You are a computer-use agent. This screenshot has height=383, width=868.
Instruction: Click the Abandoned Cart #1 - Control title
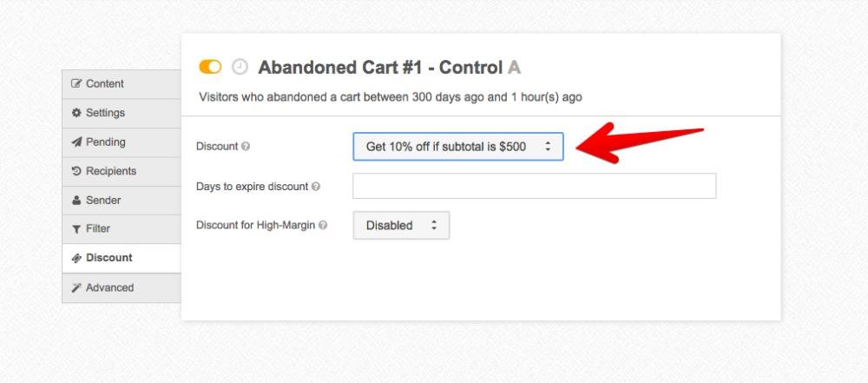380,68
